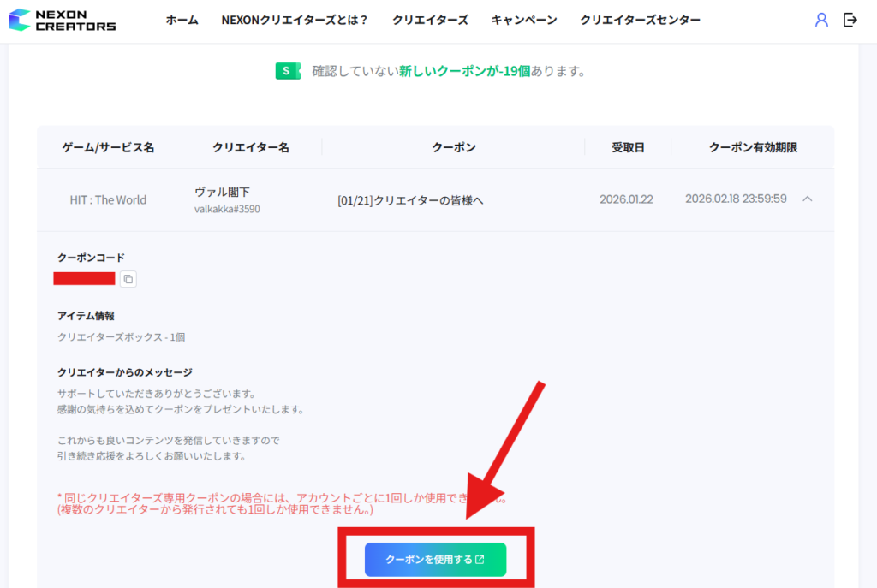Image resolution: width=877 pixels, height=588 pixels.
Task: Click the 受取日 column header
Action: pyautogui.click(x=628, y=147)
